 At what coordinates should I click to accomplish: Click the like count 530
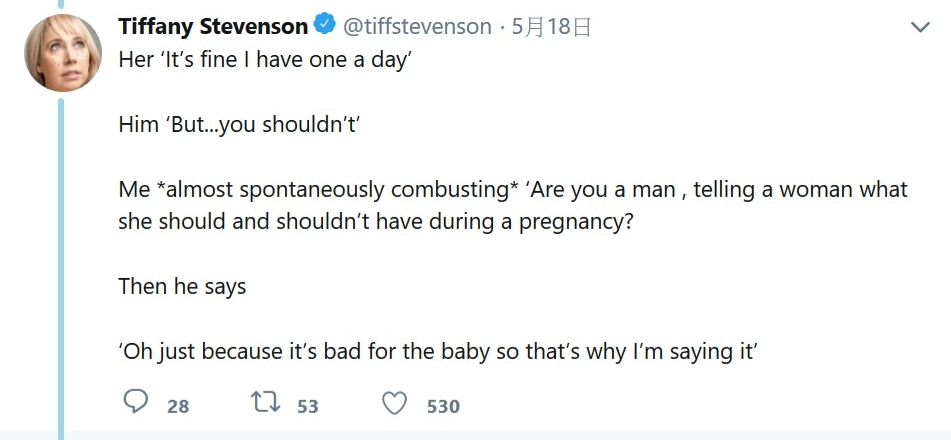click(443, 406)
